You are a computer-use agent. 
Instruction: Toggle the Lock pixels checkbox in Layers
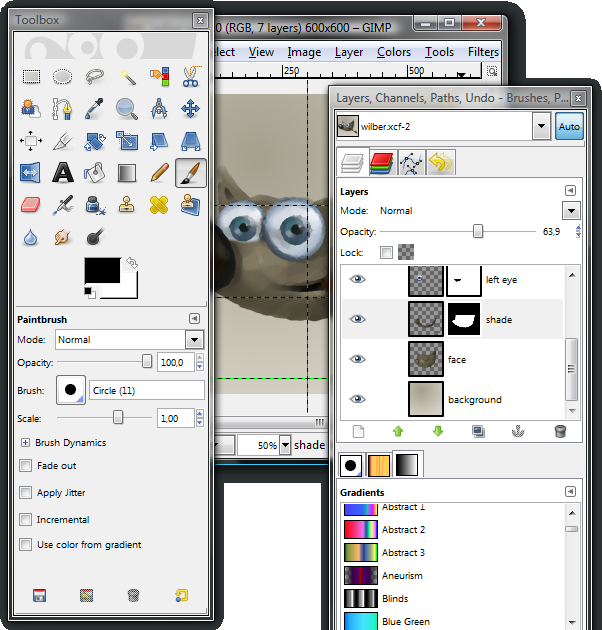386,252
